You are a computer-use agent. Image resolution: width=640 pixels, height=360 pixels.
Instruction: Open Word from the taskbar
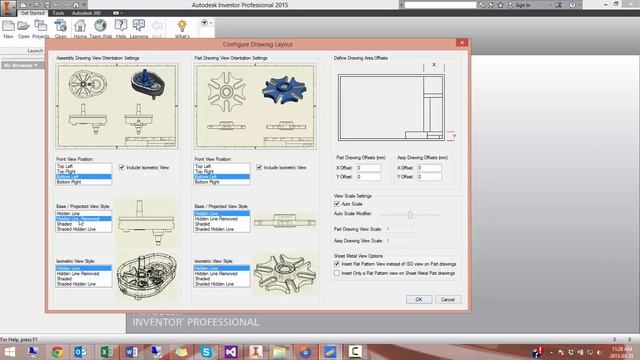[131, 352]
